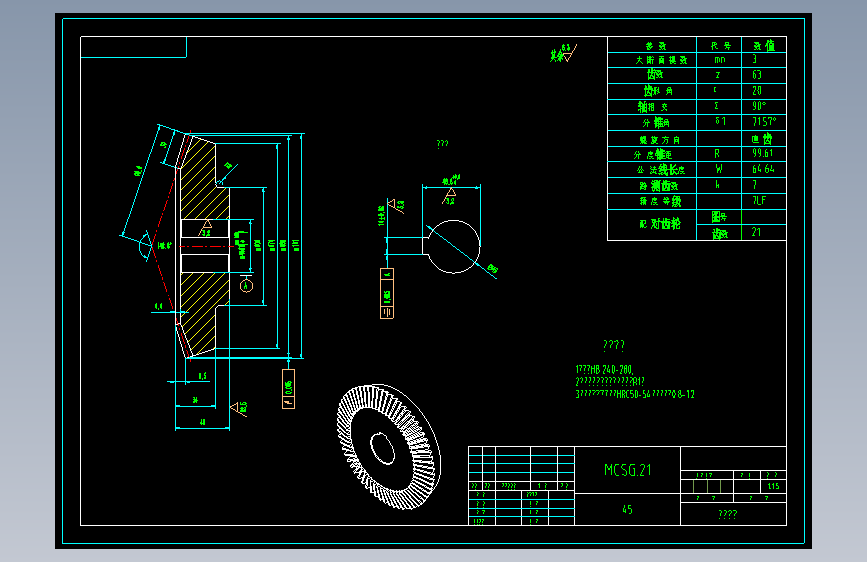Viewport: 867px width, 562px height.
Task: Select the 64.64 value in table
Action: 763,169
